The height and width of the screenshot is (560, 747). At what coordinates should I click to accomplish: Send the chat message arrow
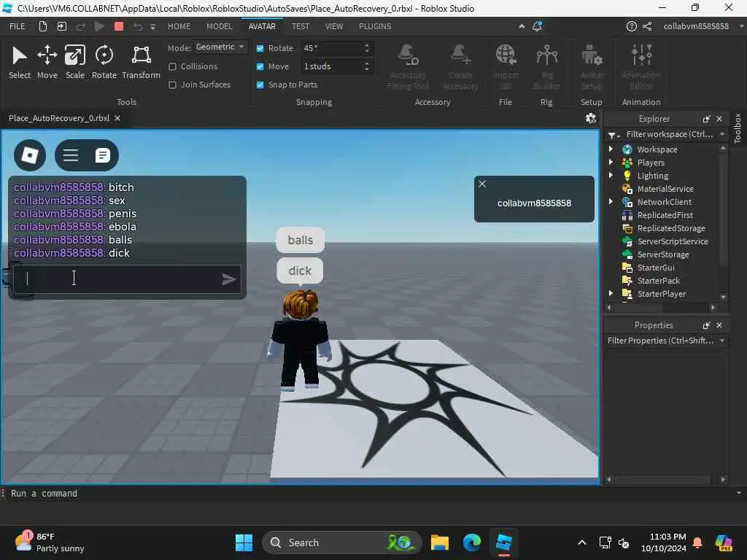[228, 279]
